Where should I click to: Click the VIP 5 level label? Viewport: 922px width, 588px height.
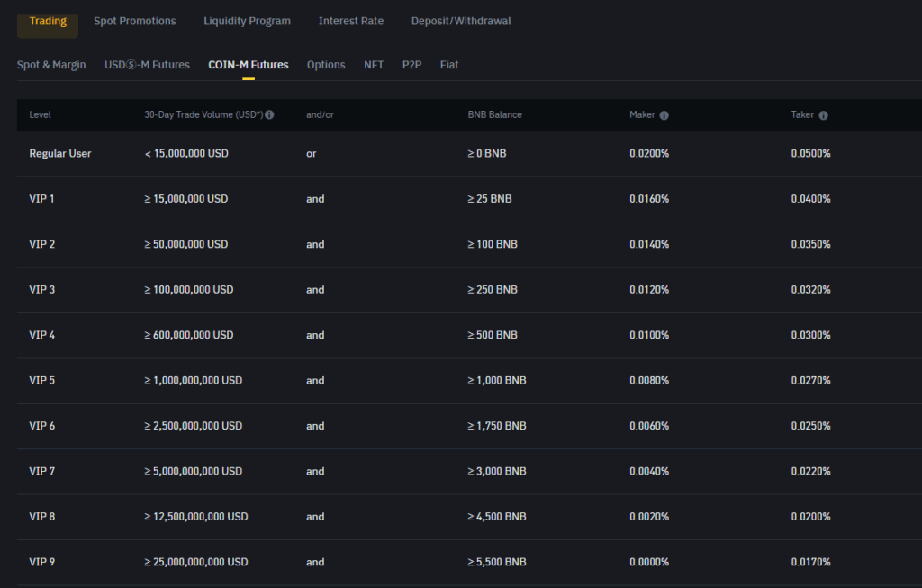pyautogui.click(x=41, y=380)
